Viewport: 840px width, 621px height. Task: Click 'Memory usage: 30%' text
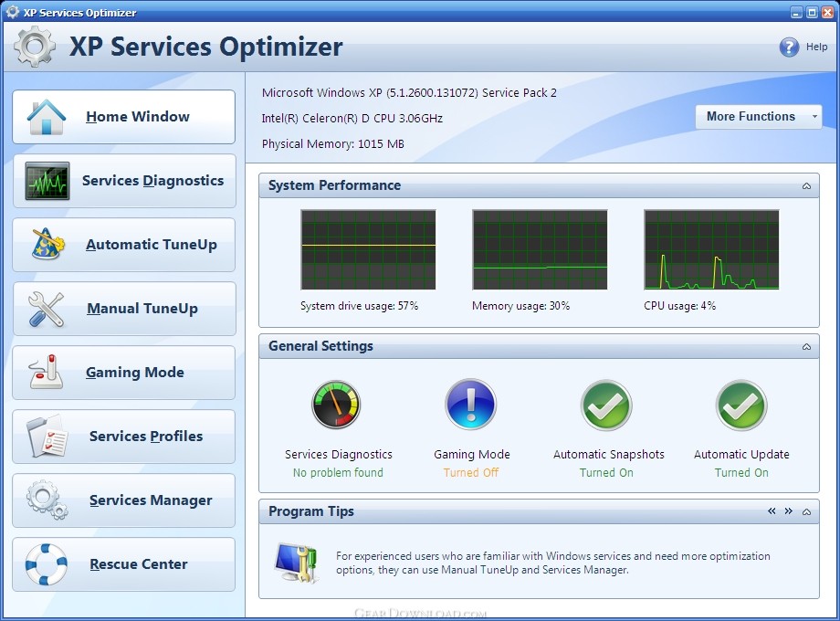(520, 306)
